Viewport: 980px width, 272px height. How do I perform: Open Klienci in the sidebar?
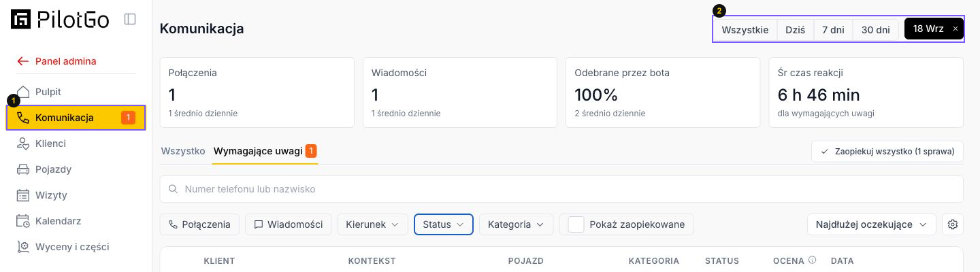76,143
